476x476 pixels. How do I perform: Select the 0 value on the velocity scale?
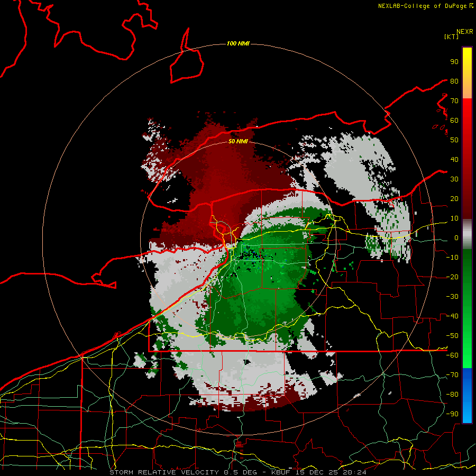[x=456, y=237]
